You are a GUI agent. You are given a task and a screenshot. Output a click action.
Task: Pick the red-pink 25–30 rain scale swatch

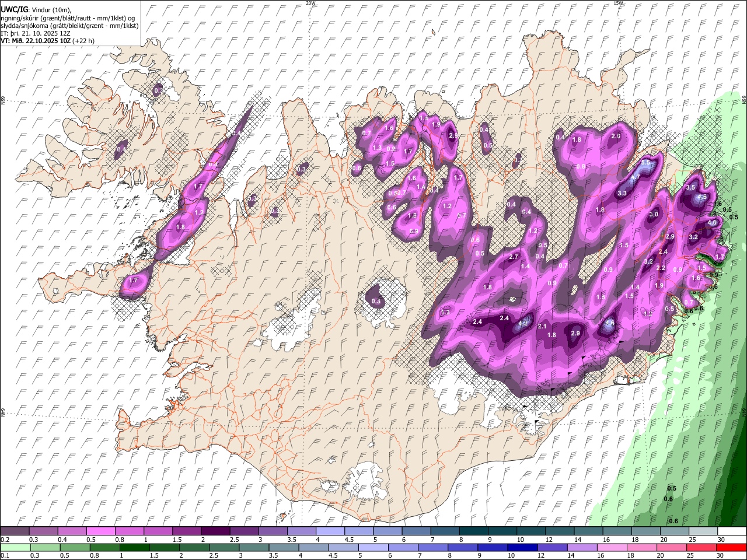coord(702,548)
